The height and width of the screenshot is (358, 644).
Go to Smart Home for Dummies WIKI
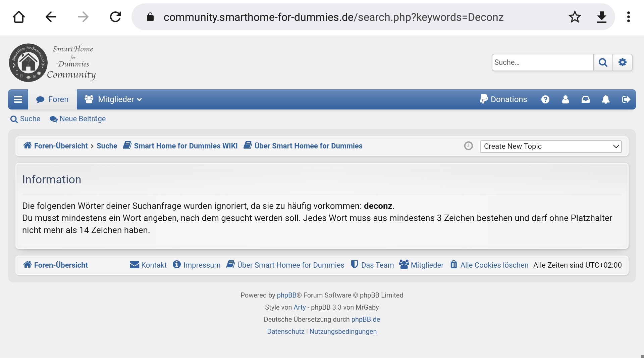(x=180, y=146)
